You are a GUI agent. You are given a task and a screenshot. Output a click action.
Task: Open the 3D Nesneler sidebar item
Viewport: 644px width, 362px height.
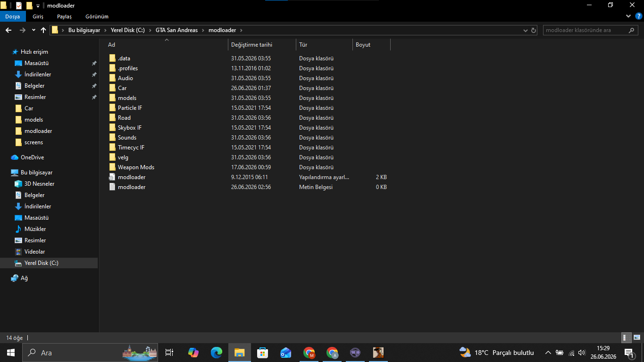[39, 184]
